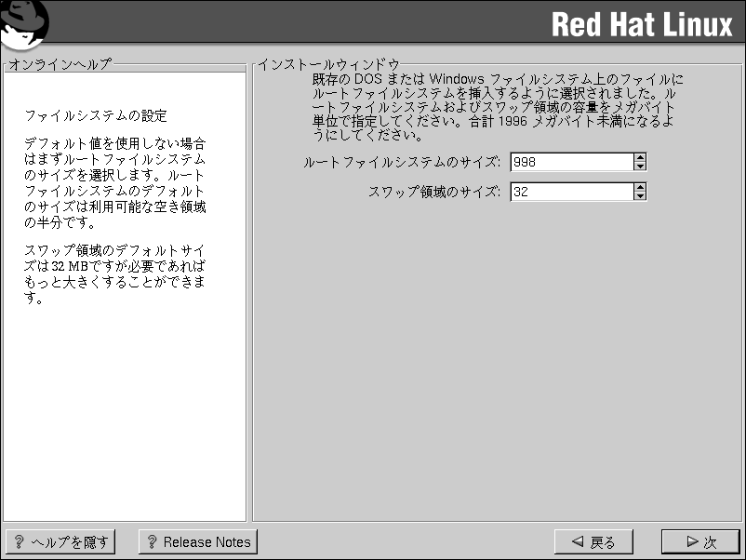
Task: Click the インストールウィンドウ panel heading
Action: 328,64
